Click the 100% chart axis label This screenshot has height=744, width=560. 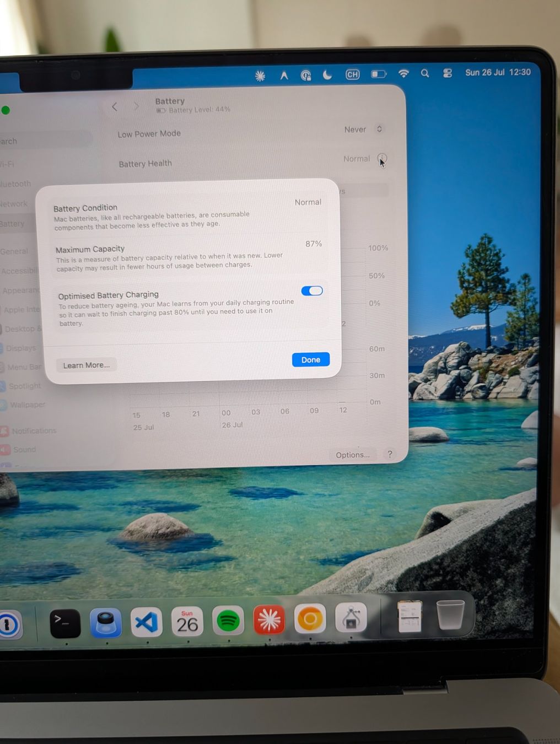(378, 248)
